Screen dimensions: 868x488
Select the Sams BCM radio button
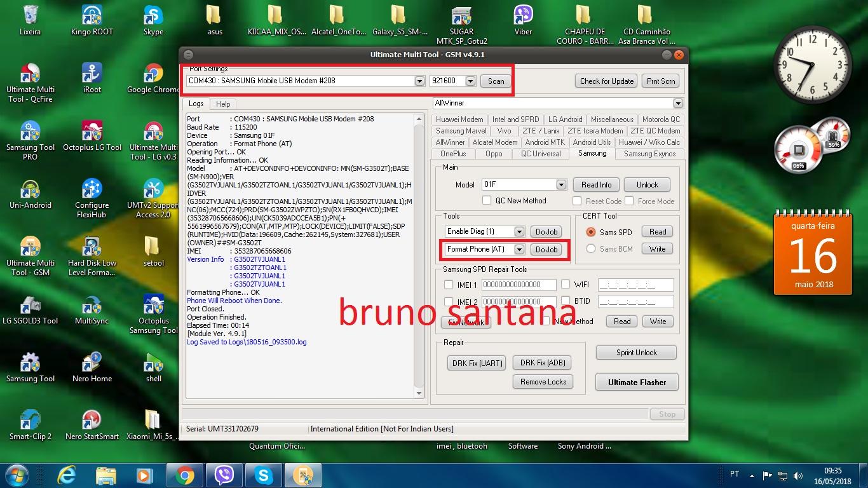click(591, 248)
